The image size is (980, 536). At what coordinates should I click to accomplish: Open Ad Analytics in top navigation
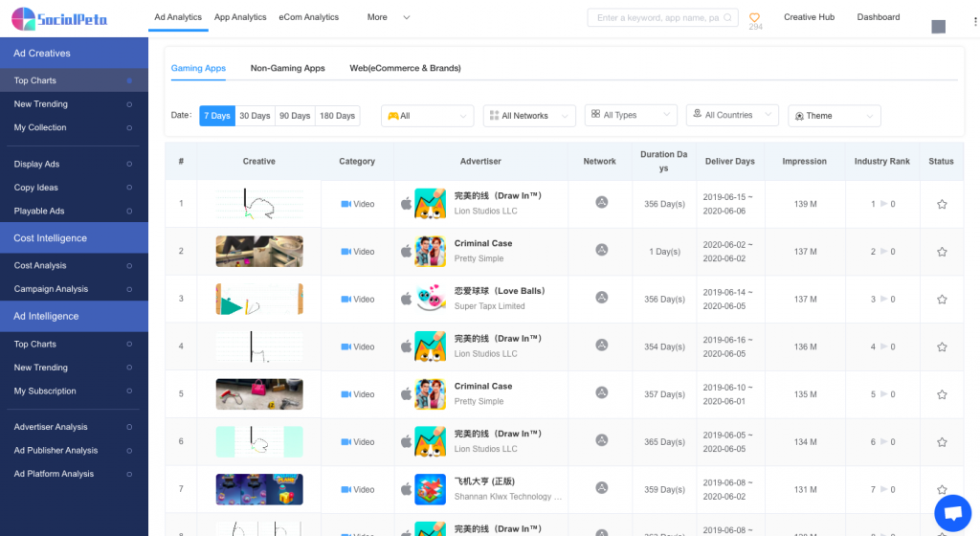(178, 17)
